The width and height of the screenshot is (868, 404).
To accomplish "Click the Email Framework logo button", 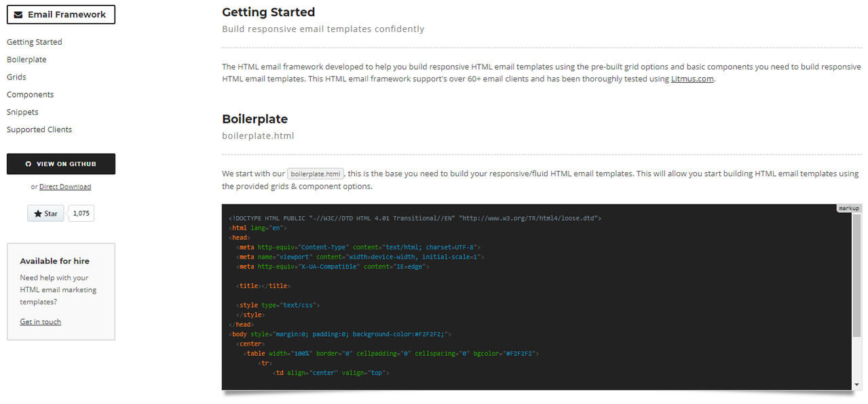I will pos(61,14).
